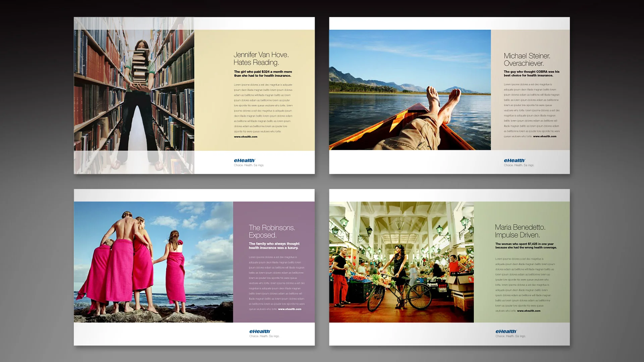Click lorem ipsum body copy in Maria Benedetto ad
Image resolution: width=644 pixels, height=362 pixels.
pos(525,285)
